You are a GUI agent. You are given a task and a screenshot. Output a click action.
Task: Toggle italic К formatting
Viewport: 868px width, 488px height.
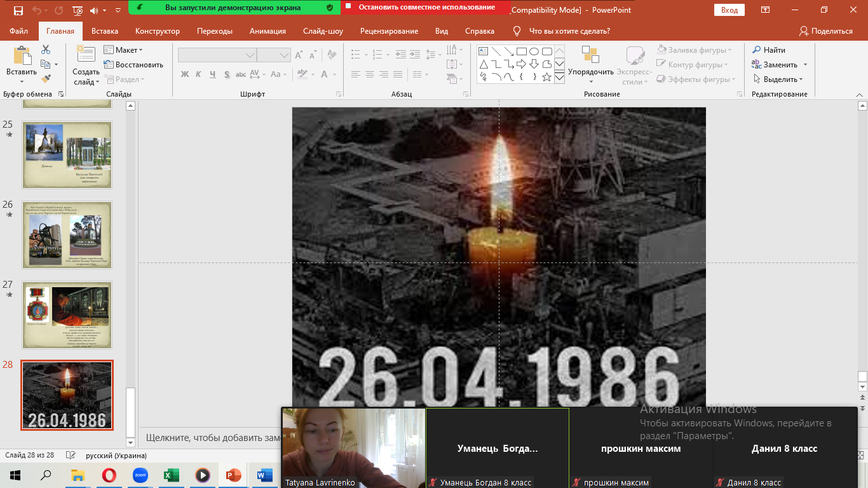199,74
